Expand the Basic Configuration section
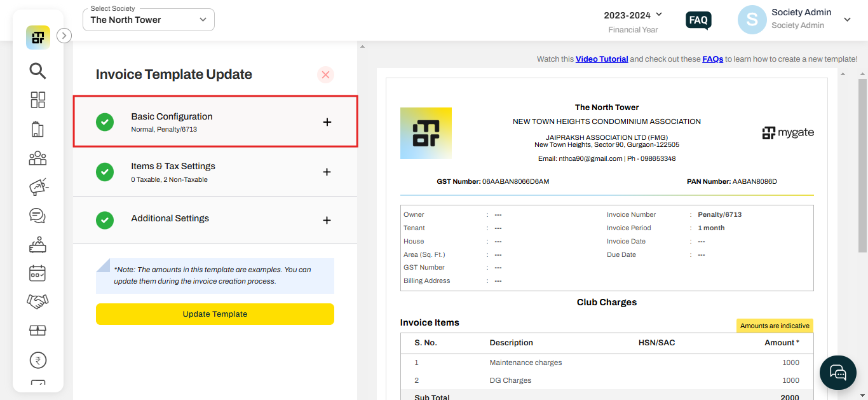 click(x=327, y=122)
